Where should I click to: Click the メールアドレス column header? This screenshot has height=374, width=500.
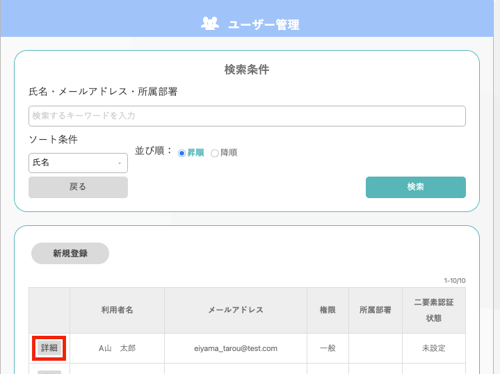coord(236,310)
